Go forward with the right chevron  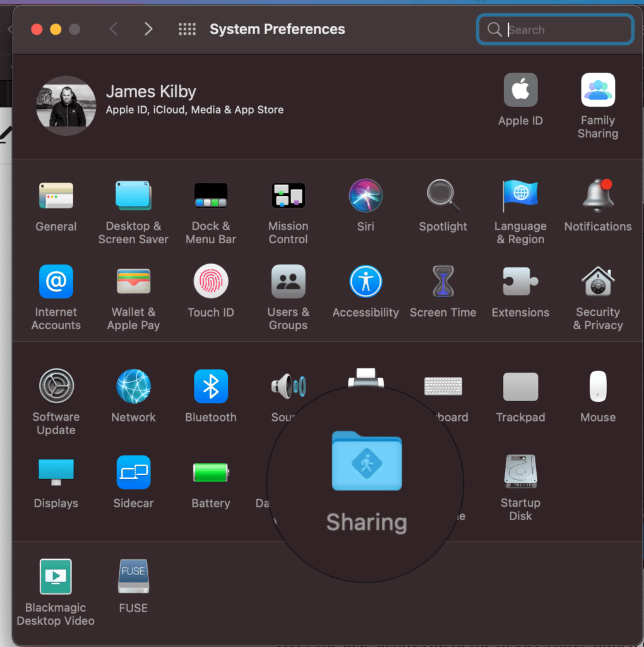148,29
